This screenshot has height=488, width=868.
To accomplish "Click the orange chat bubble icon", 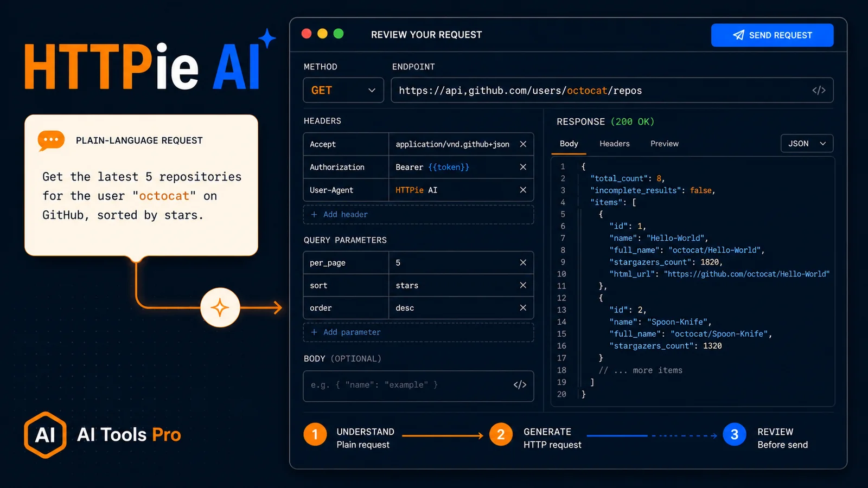I will [x=51, y=140].
